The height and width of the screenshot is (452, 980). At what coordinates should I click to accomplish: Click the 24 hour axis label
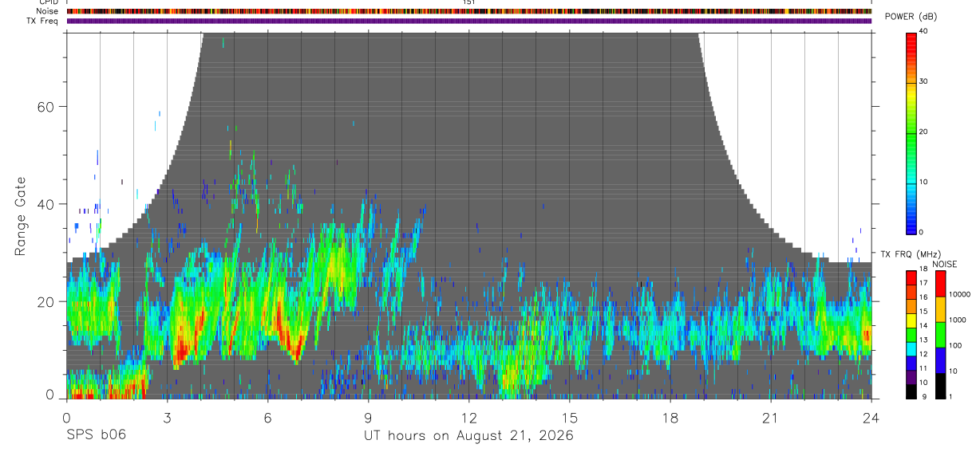pos(871,419)
